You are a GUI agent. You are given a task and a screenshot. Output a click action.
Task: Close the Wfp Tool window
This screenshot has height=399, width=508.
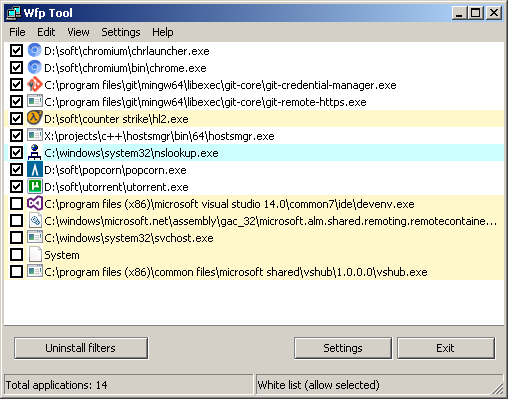pos(494,13)
